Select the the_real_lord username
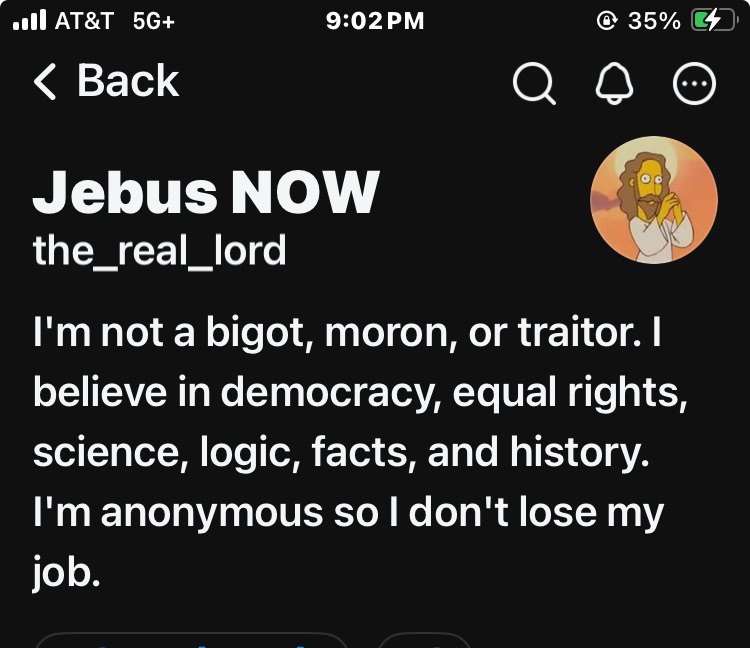Image resolution: width=750 pixels, height=648 pixels. pos(159,250)
